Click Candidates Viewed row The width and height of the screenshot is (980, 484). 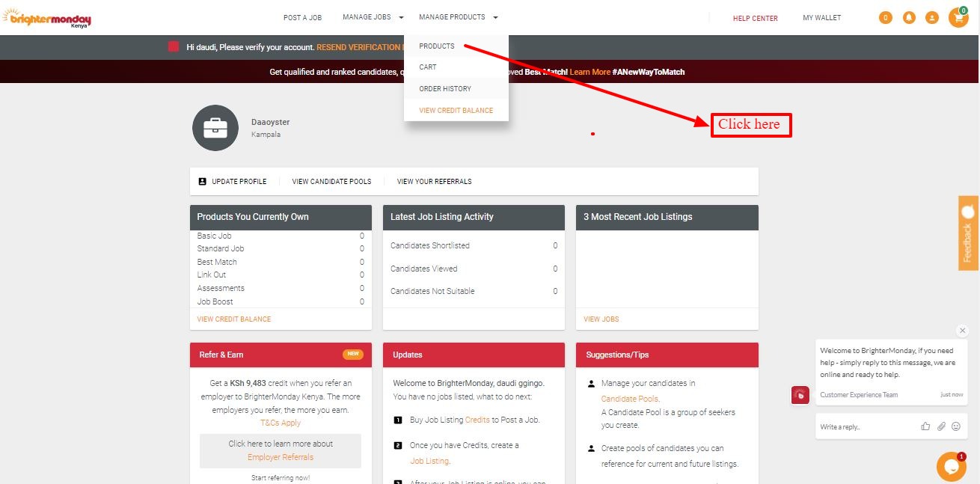tap(474, 269)
